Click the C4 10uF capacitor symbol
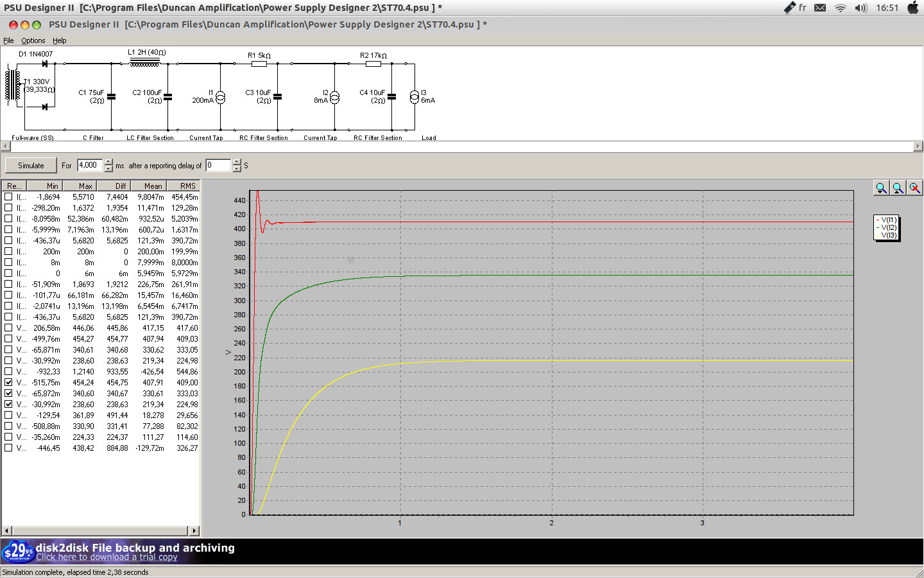Screen dimensions: 924x578 point(392,97)
